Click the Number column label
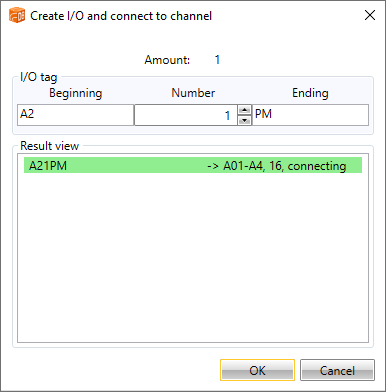Viewport: 386px width, 392px height. point(193,93)
